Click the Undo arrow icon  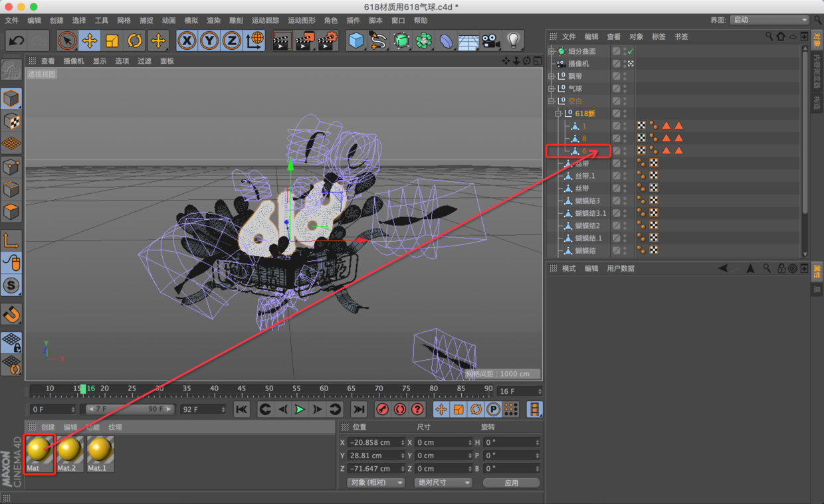pos(17,41)
